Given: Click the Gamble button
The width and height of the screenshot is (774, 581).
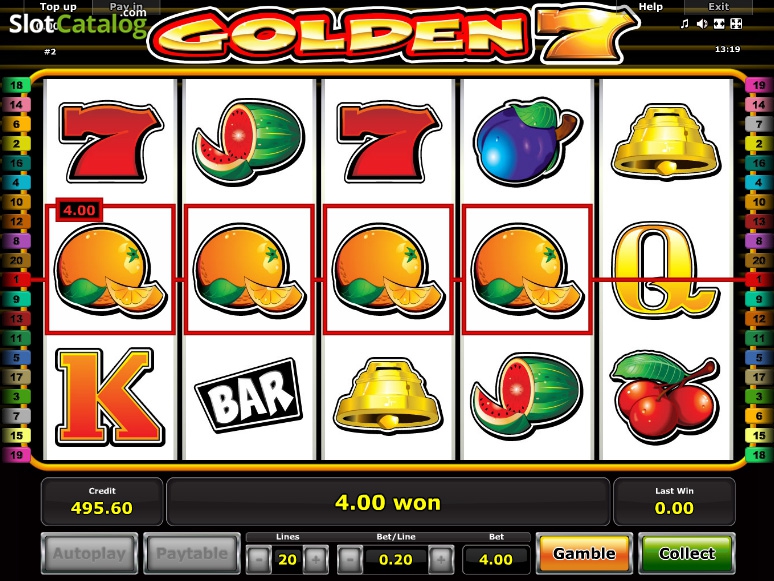Looking at the screenshot, I should tap(584, 553).
